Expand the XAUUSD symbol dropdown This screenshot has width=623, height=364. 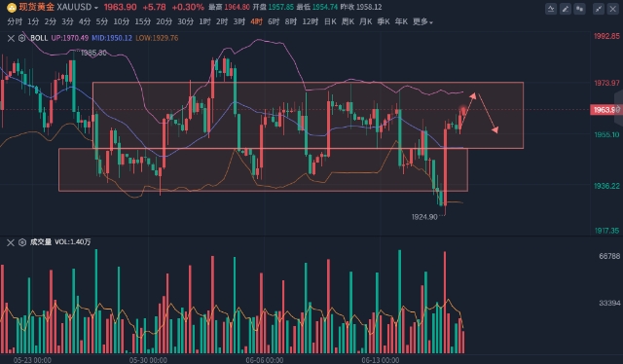coord(96,8)
